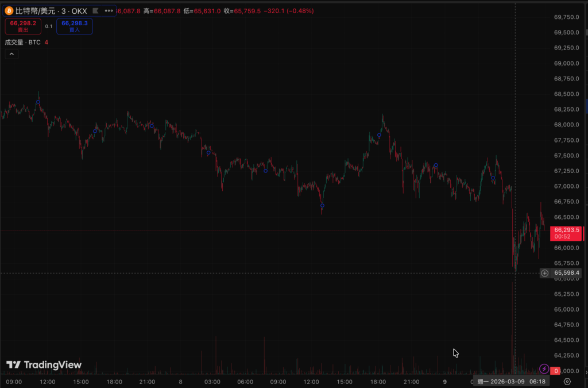This screenshot has height=388, width=588.
Task: Click the 12:00 label on time axis
Action: [47, 381]
